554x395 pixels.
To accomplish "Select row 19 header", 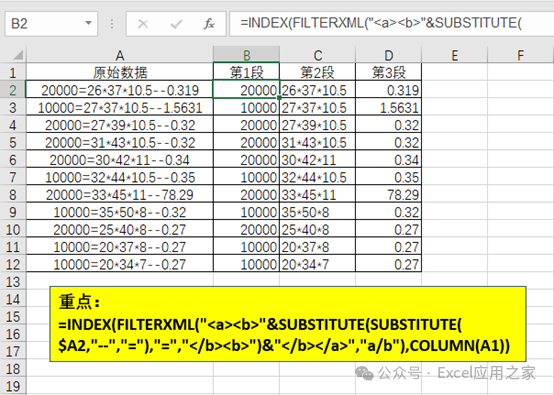I will [x=13, y=386].
